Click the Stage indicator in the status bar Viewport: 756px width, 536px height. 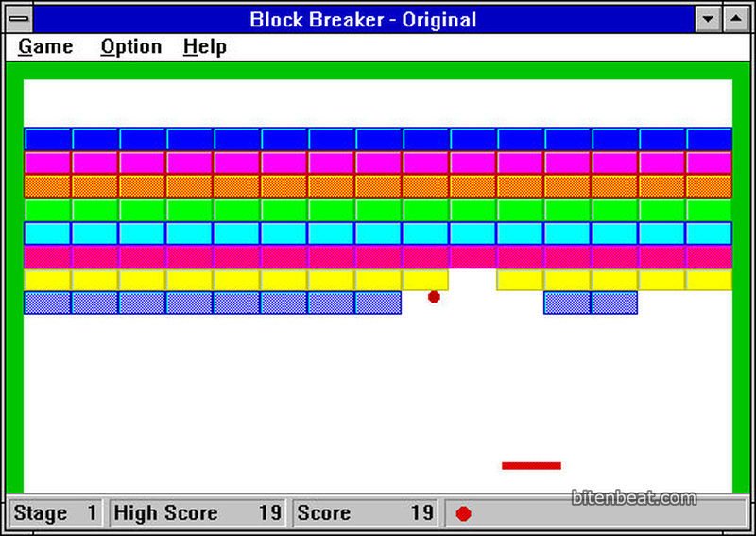pyautogui.click(x=56, y=513)
